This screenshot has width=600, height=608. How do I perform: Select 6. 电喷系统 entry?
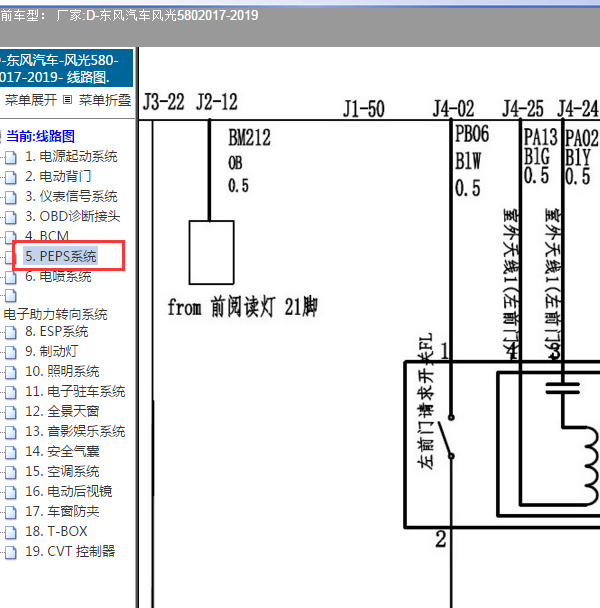[58, 276]
